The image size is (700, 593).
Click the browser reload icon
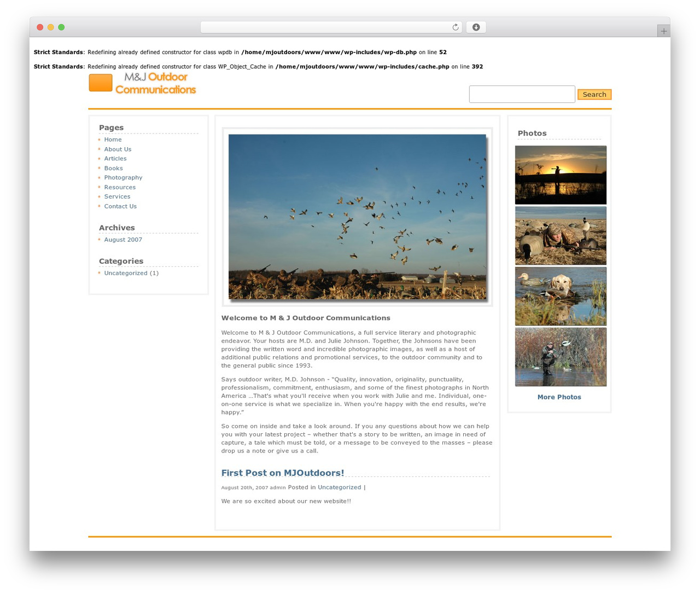point(455,27)
